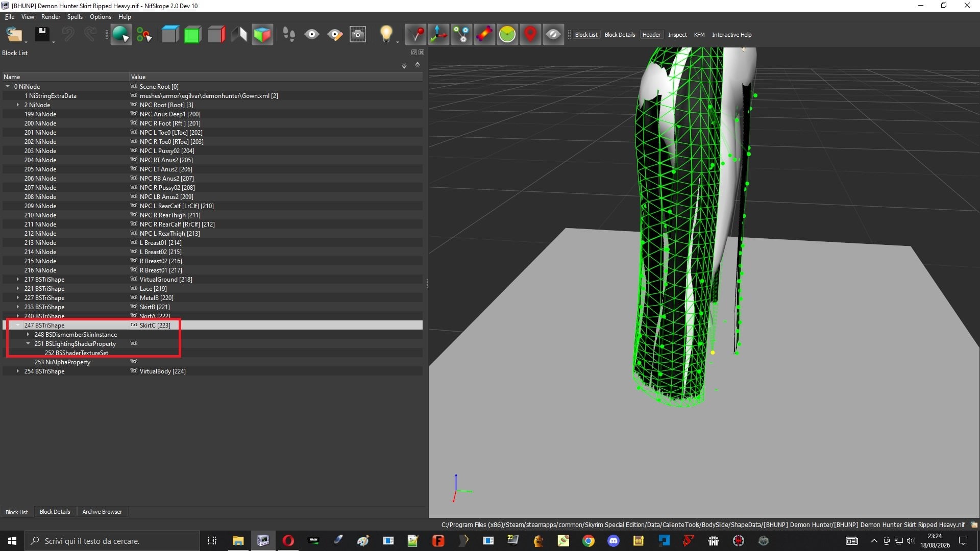Click the Header toolbar button
Viewport: 980px width, 551px height.
click(x=651, y=35)
